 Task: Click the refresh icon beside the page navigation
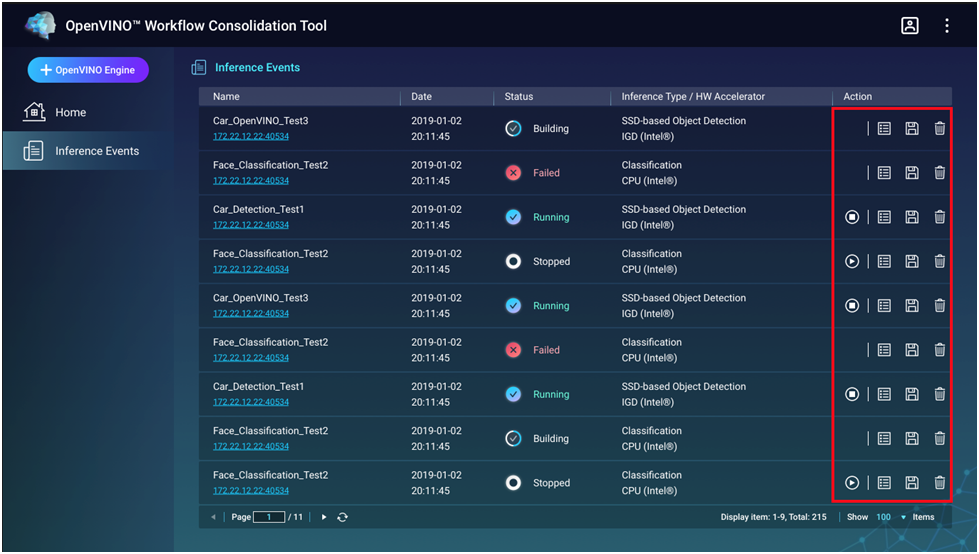342,517
